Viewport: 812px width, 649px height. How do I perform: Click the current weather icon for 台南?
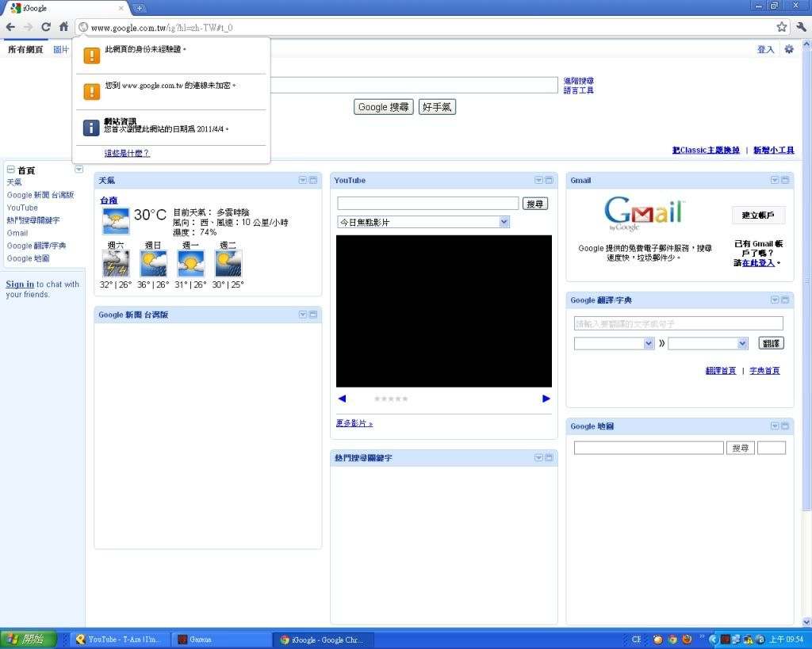[x=116, y=222]
